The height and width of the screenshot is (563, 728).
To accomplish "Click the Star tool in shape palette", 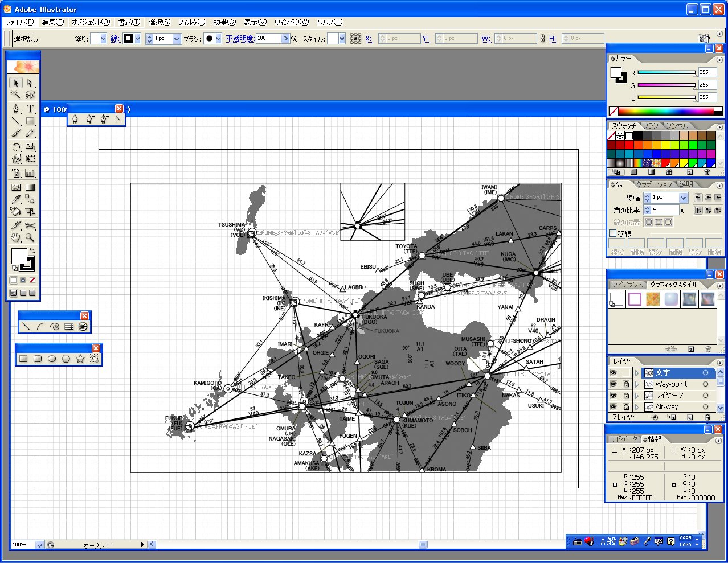I will (x=80, y=359).
